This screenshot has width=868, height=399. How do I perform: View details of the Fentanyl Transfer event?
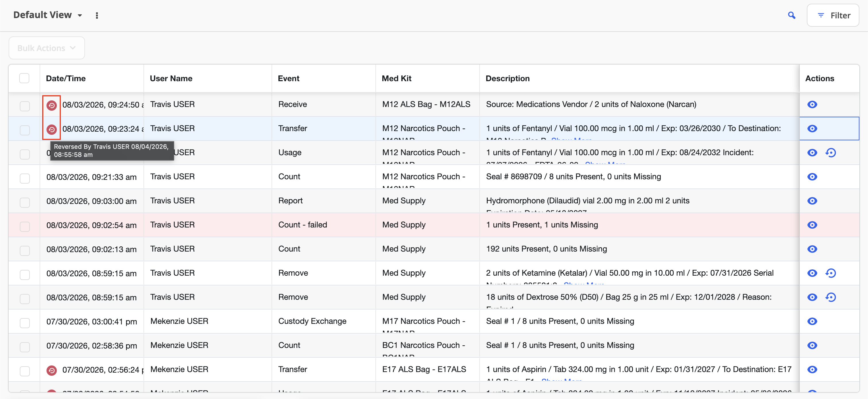(x=812, y=128)
